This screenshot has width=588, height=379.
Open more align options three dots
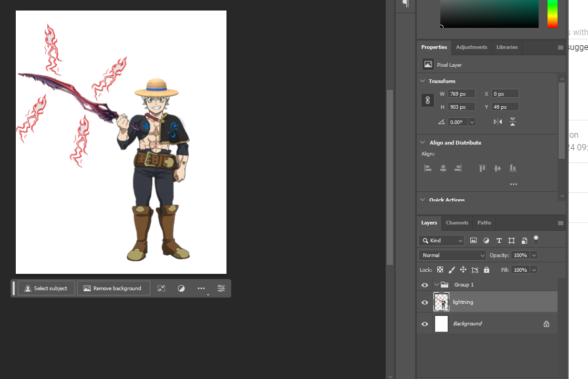pyautogui.click(x=513, y=185)
